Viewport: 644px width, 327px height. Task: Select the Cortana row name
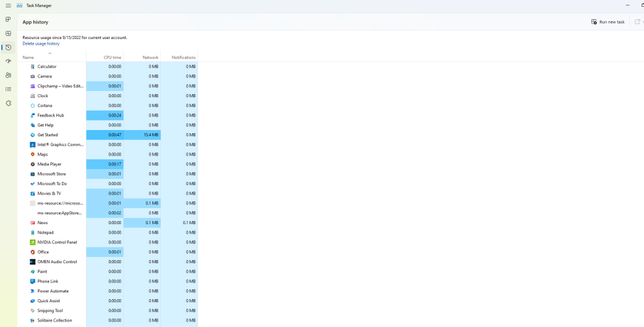45,106
